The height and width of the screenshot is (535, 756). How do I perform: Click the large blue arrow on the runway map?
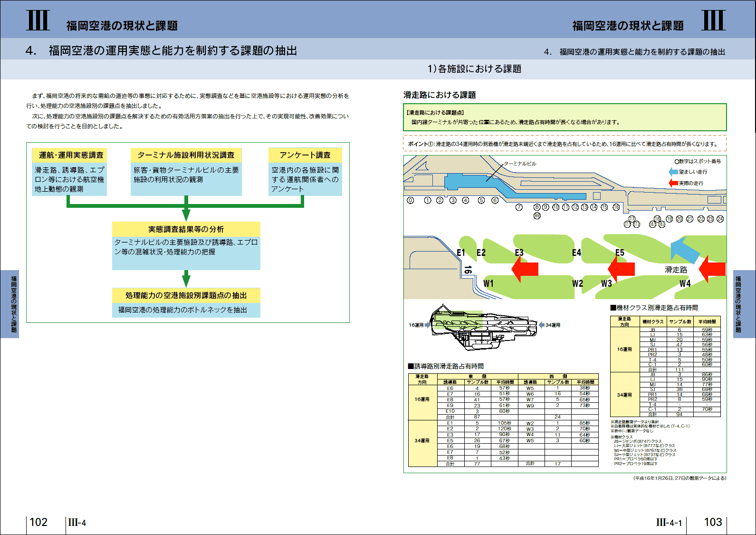point(685,250)
